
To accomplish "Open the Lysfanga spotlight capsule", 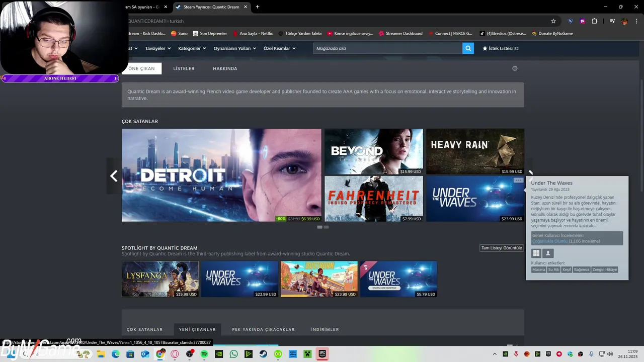I will (x=160, y=279).
